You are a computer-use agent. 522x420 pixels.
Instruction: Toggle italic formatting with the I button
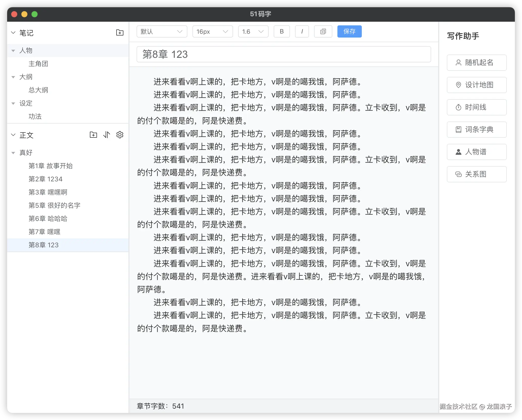302,31
